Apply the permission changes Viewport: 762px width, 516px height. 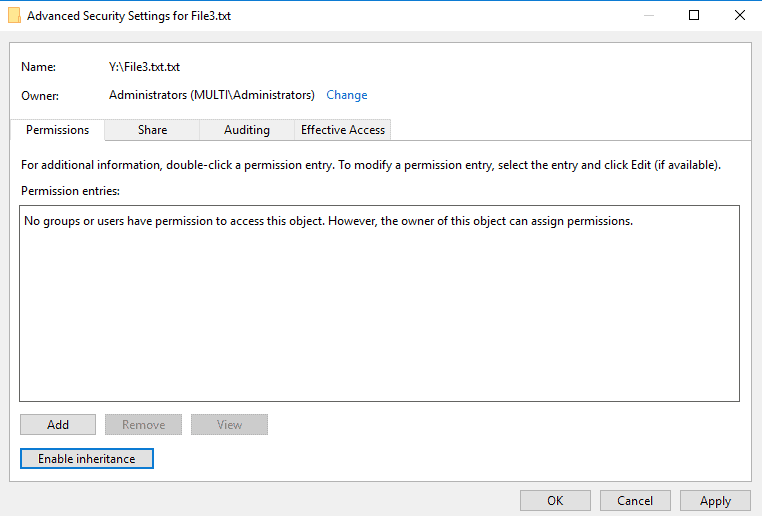coord(715,501)
